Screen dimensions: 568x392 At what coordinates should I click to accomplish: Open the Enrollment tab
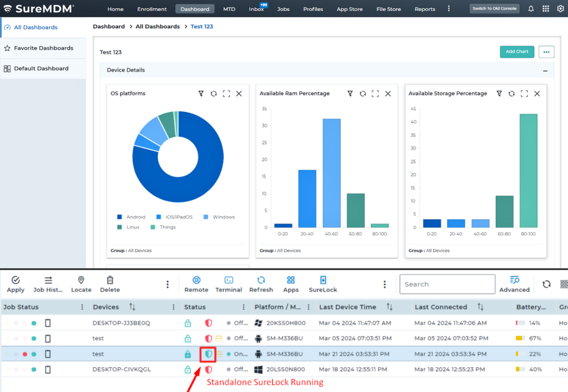click(151, 9)
